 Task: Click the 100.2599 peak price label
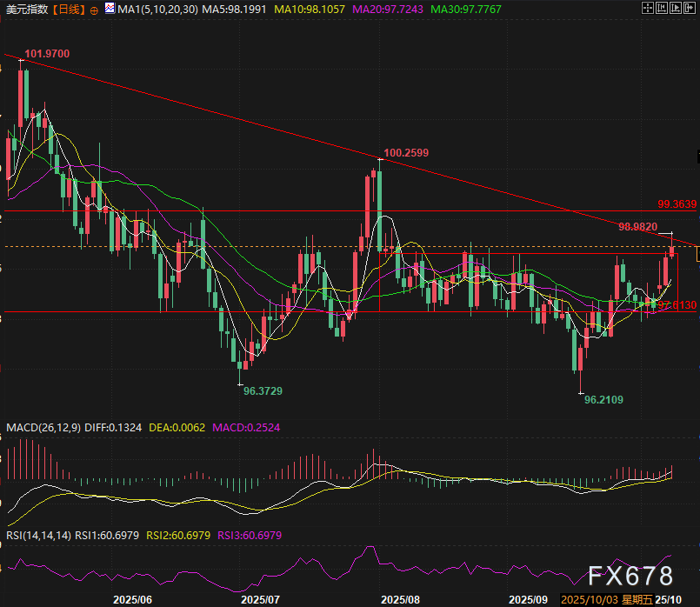(406, 153)
